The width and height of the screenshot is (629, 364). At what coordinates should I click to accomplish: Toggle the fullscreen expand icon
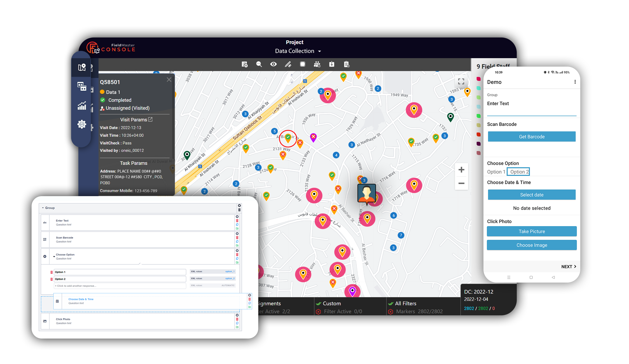pos(460,81)
